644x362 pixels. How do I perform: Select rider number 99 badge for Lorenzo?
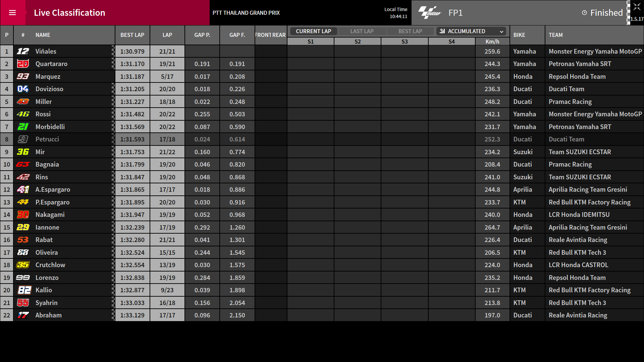(x=23, y=278)
